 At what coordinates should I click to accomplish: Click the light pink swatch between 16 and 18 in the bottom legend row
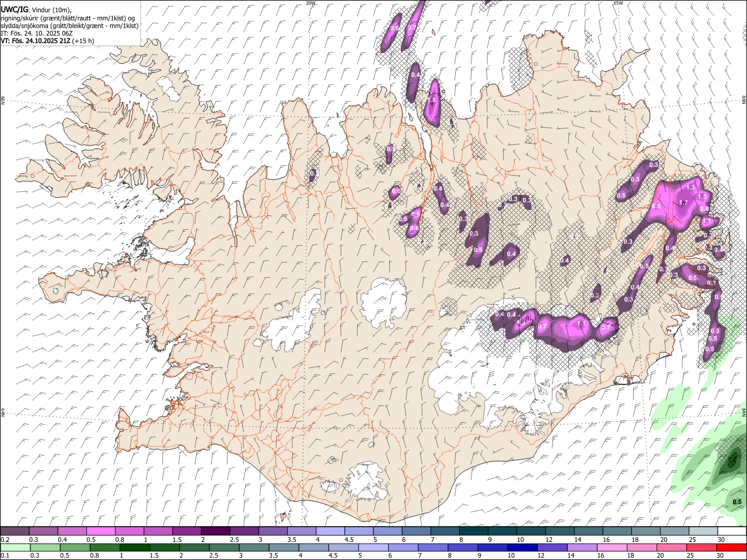(612, 548)
